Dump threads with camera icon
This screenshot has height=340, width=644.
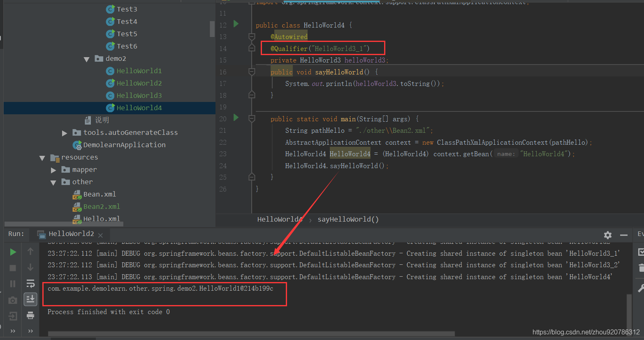(13, 300)
